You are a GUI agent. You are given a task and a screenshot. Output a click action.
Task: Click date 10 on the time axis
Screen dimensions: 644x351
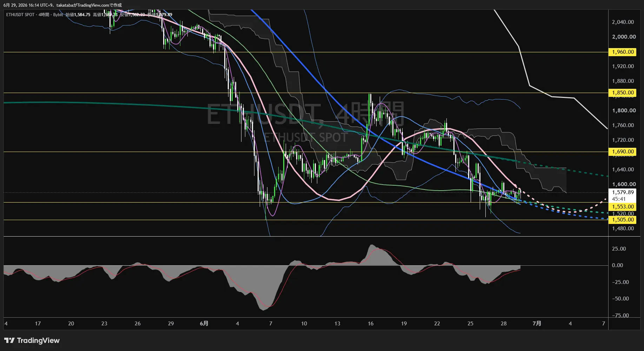[304, 324]
